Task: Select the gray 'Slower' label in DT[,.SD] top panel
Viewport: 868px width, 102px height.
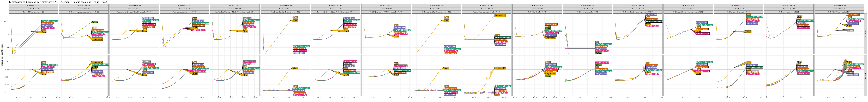Action: pyautogui.click(x=850, y=30)
